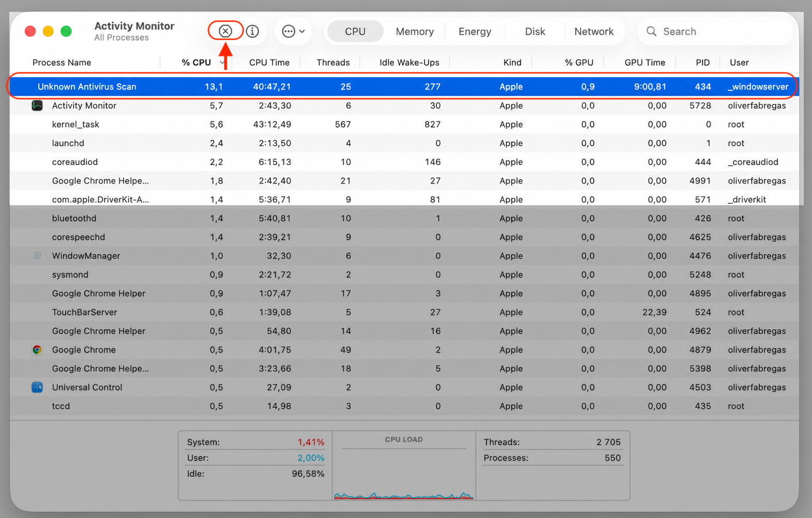Click the Idle 96,58% value

(x=308, y=474)
